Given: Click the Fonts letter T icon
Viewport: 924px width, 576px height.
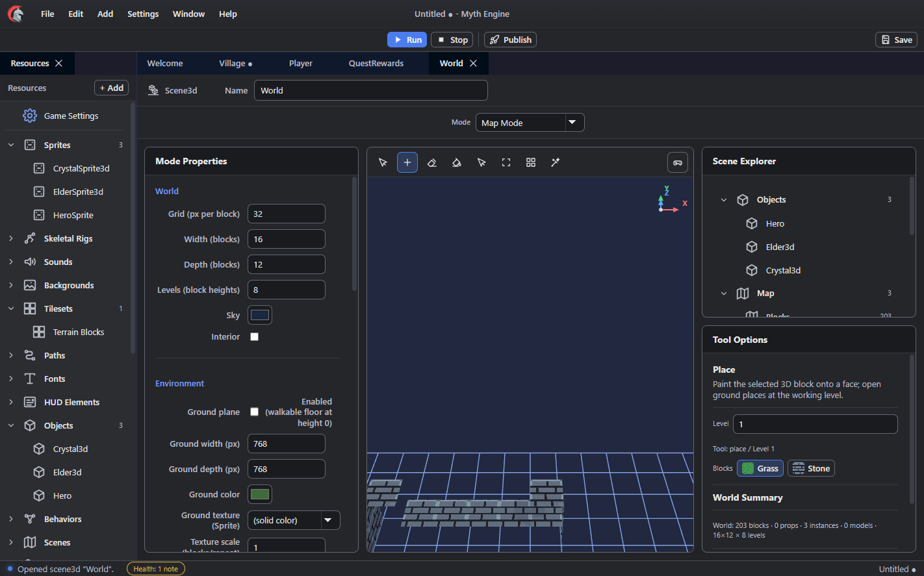Looking at the screenshot, I should point(30,379).
